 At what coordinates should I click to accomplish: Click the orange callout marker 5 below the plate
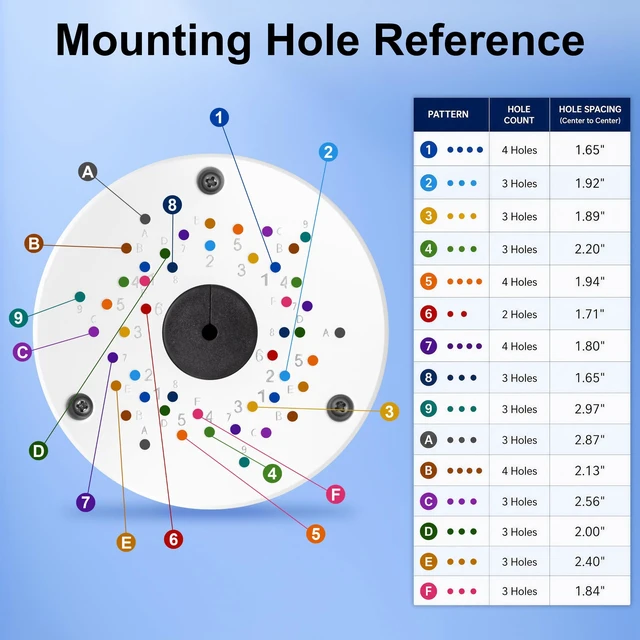click(x=316, y=534)
